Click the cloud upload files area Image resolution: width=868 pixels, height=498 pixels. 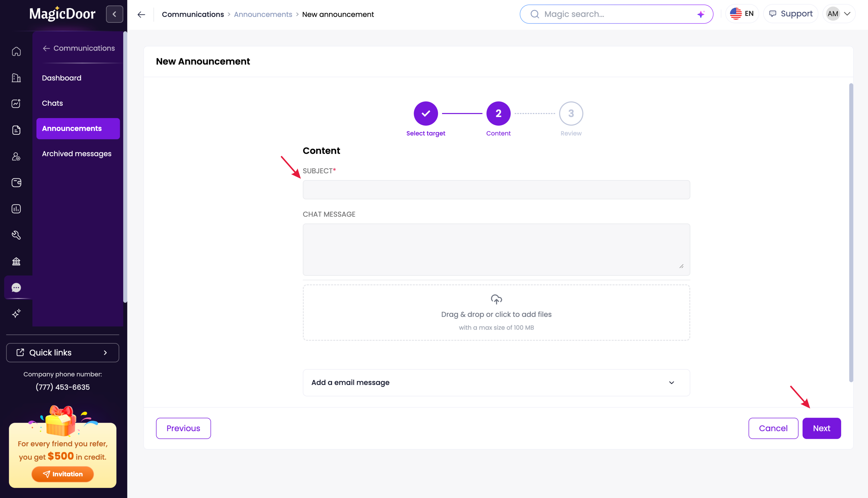[x=496, y=312]
